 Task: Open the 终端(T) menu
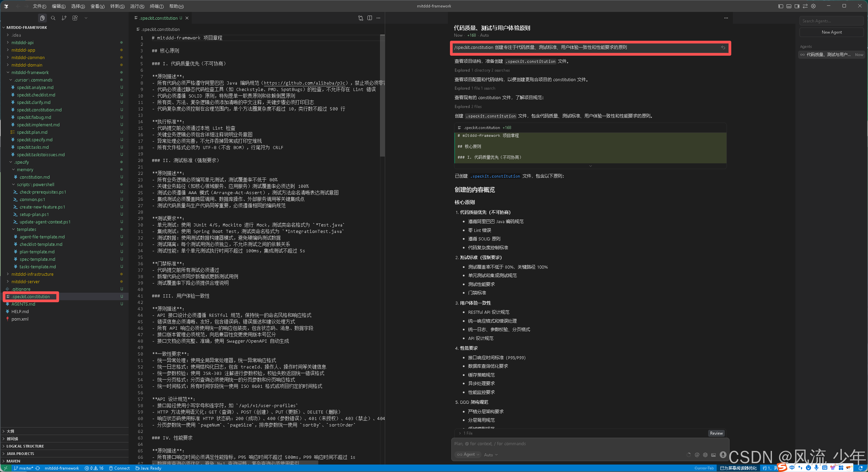point(156,6)
